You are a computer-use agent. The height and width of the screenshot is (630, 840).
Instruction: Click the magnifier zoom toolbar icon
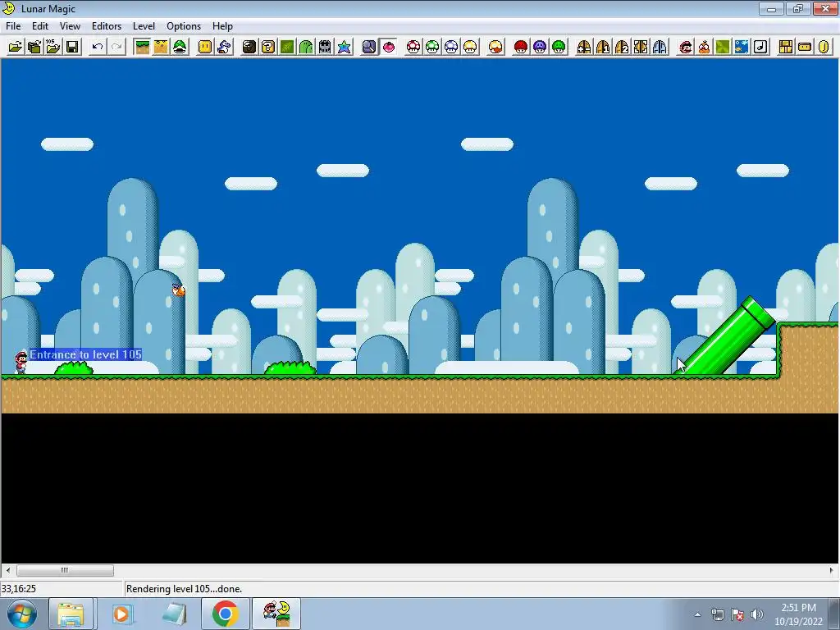point(369,47)
